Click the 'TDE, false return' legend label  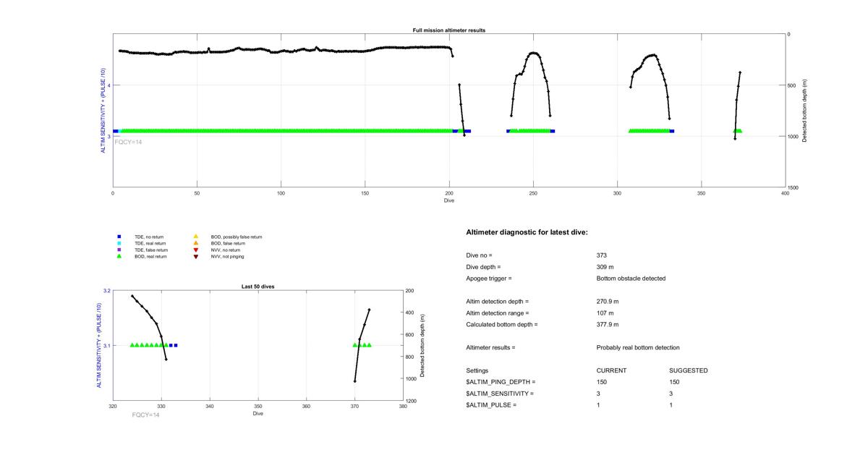[x=150, y=250]
